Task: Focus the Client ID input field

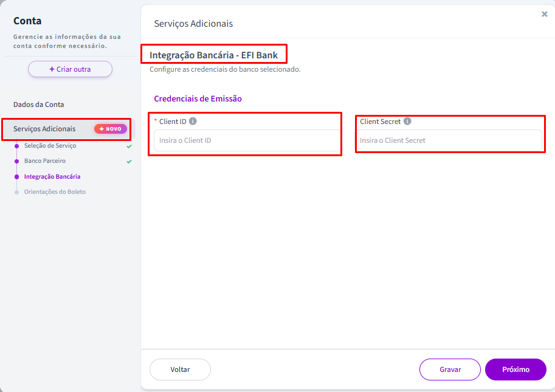Action: click(x=247, y=140)
